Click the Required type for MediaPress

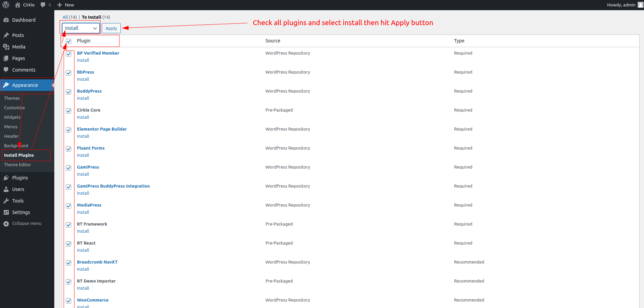(x=463, y=205)
